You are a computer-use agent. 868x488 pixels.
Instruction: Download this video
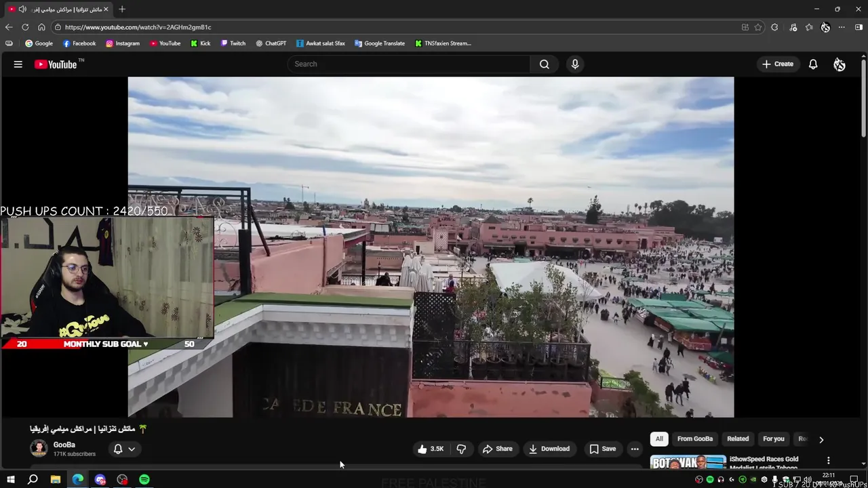[x=549, y=449]
